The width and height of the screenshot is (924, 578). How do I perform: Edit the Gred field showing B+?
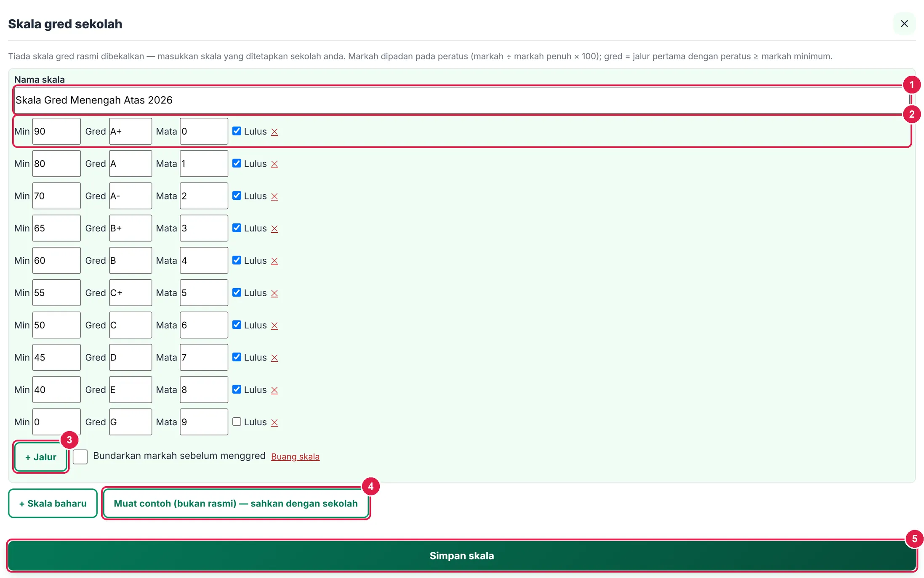[130, 228]
